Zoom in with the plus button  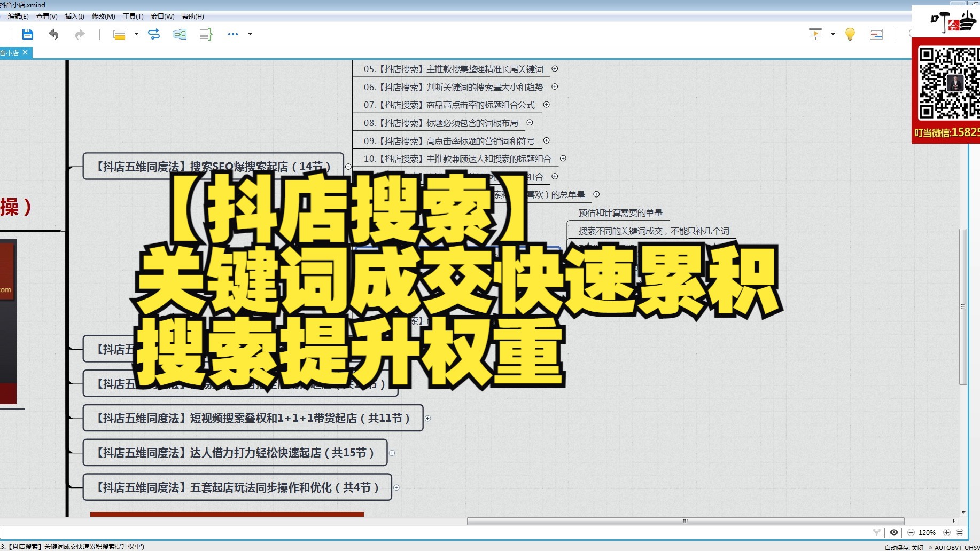[947, 532]
